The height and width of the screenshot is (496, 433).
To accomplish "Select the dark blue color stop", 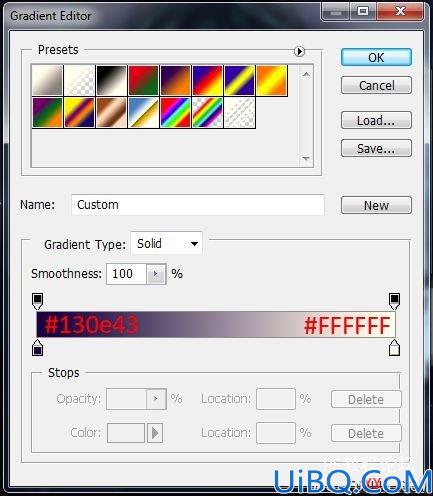I will pos(37,348).
